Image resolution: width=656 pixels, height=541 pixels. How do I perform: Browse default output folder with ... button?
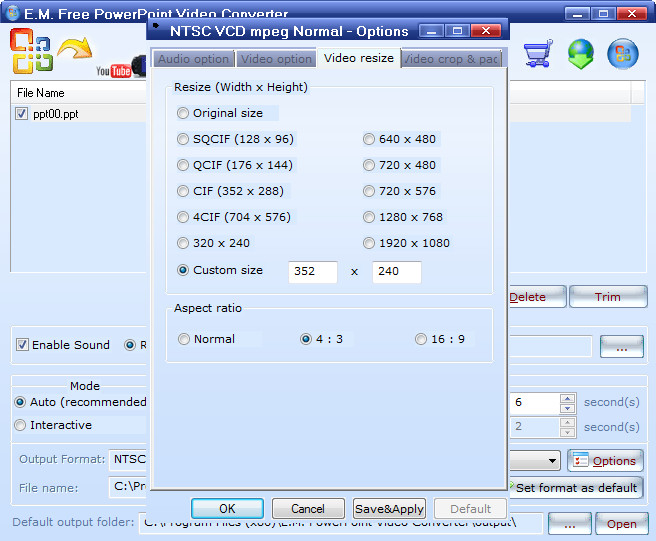coord(569,523)
